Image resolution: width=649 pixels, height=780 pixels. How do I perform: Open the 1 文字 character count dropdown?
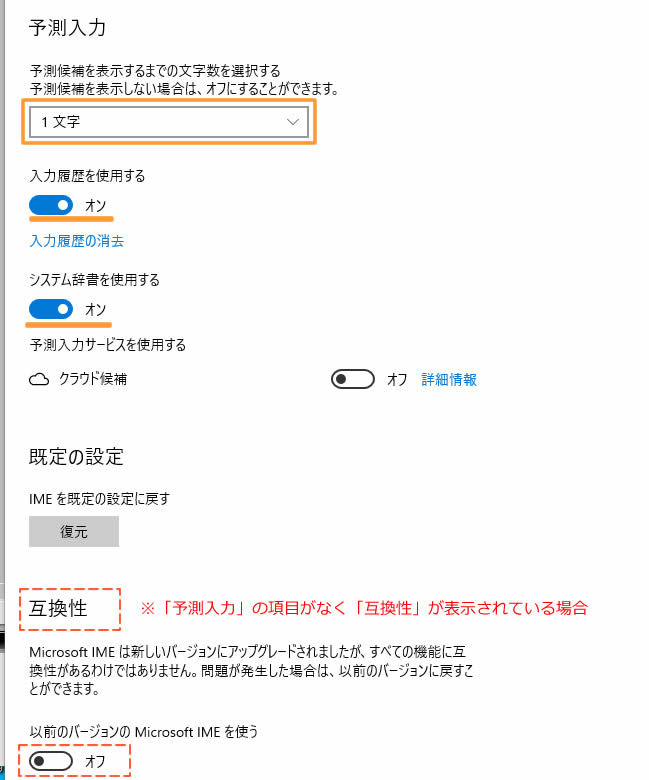pyautogui.click(x=169, y=122)
